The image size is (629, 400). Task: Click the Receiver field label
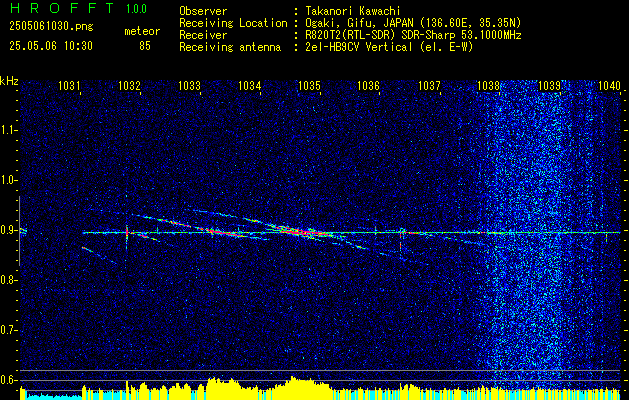[x=203, y=35]
